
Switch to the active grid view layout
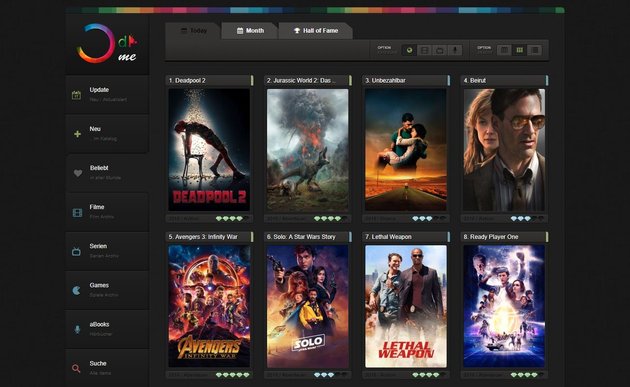coord(520,50)
